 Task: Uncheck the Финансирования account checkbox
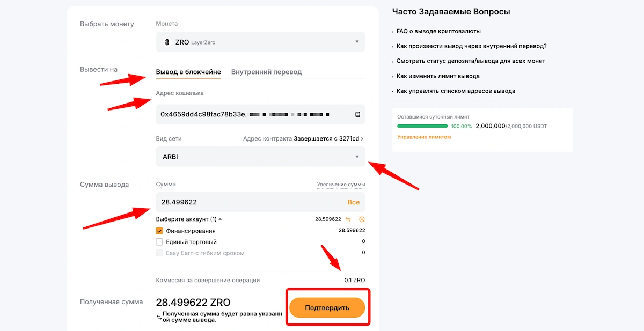coord(159,230)
